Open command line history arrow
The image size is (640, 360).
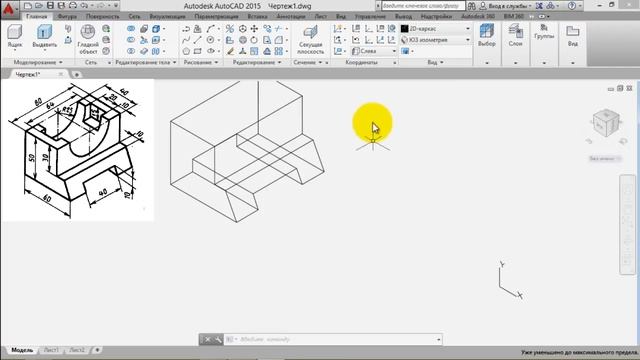438,339
